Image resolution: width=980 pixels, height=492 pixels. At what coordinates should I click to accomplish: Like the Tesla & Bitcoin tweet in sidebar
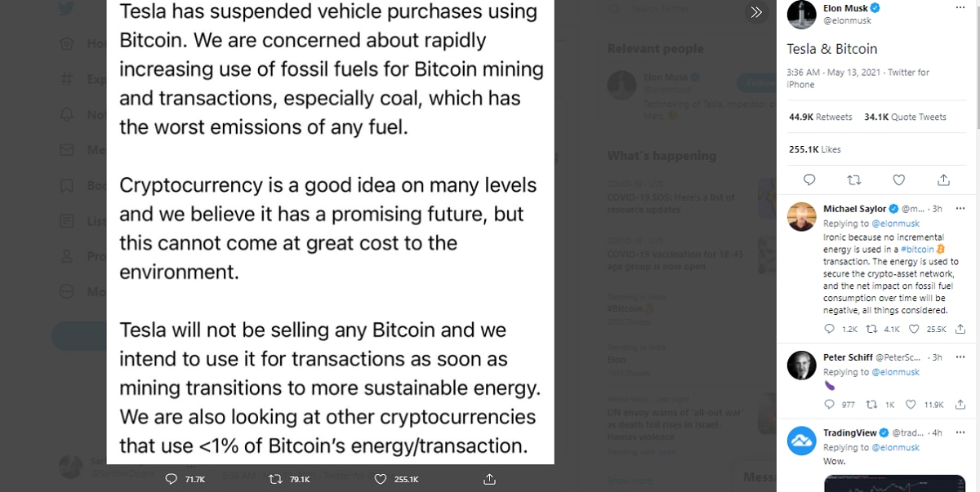coord(898,180)
